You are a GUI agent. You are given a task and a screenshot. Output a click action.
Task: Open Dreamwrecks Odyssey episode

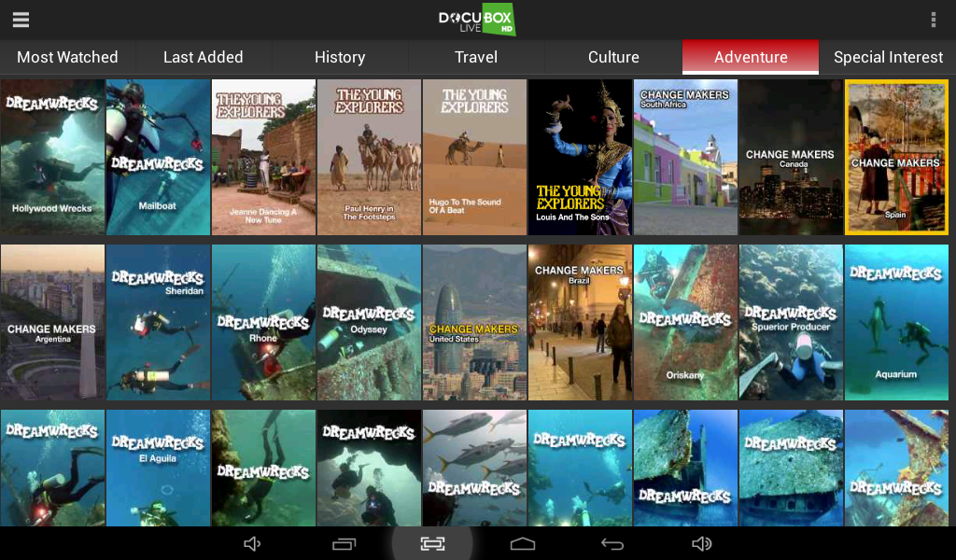369,322
